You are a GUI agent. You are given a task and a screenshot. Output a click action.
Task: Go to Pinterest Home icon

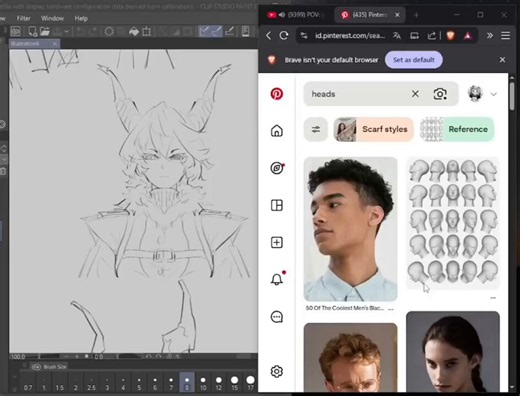point(277,131)
